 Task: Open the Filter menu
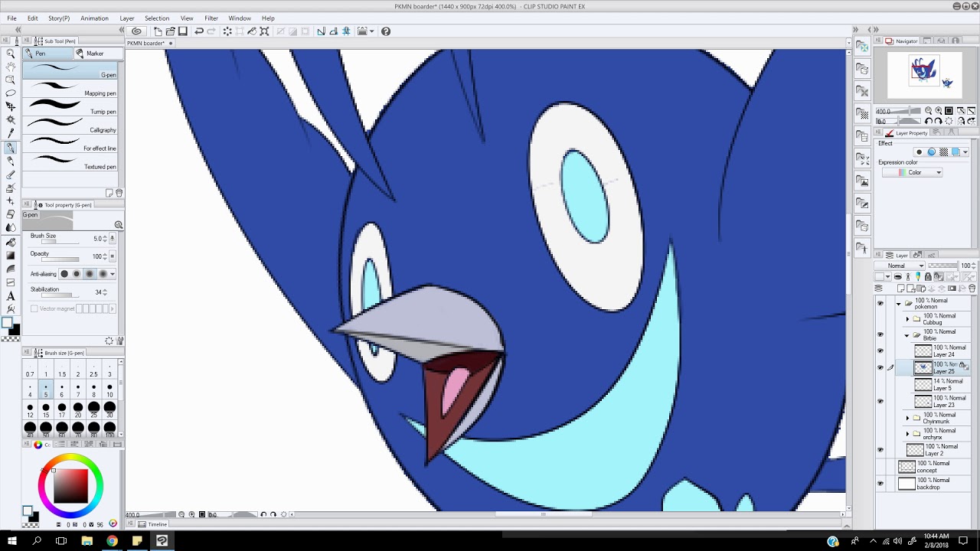[211, 18]
